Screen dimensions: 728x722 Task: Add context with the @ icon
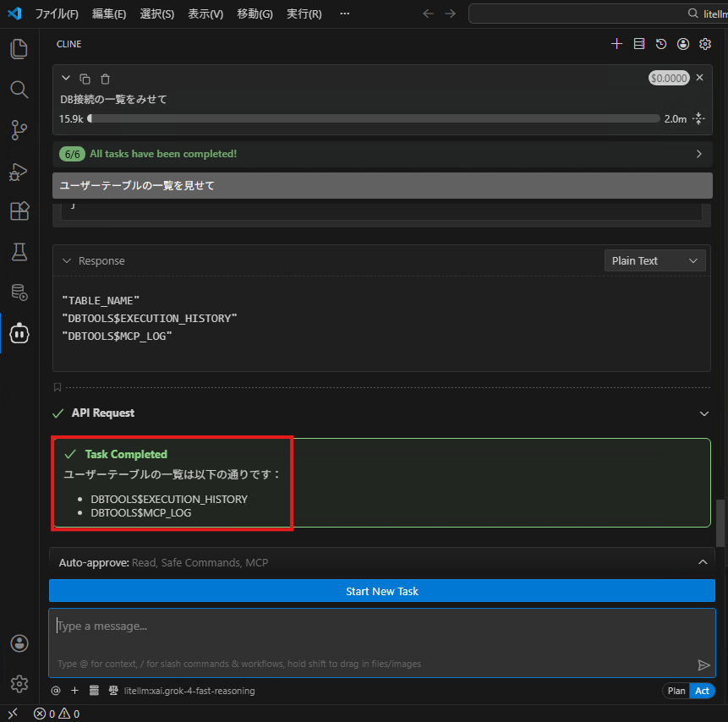[x=56, y=691]
